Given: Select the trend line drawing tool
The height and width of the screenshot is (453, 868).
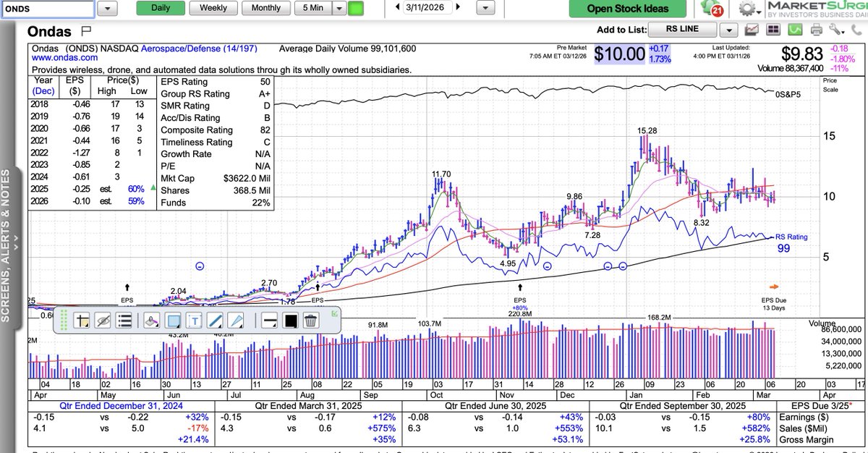Looking at the screenshot, I should [x=215, y=320].
